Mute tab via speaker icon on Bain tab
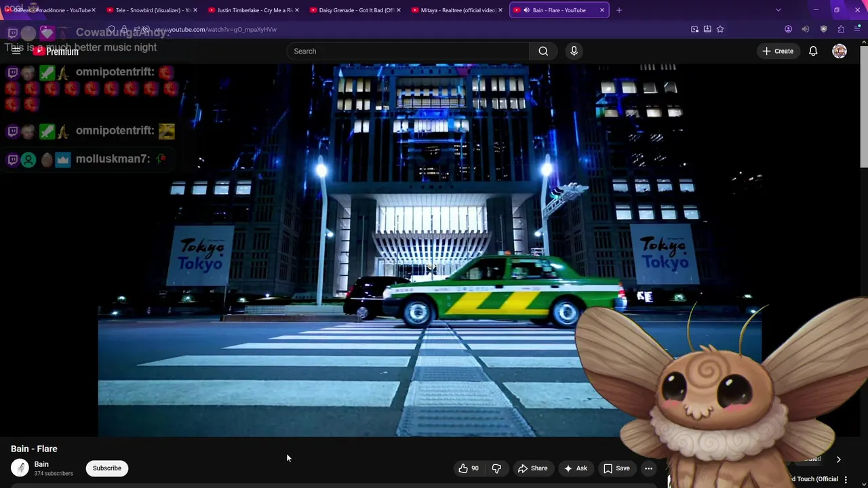 click(526, 10)
